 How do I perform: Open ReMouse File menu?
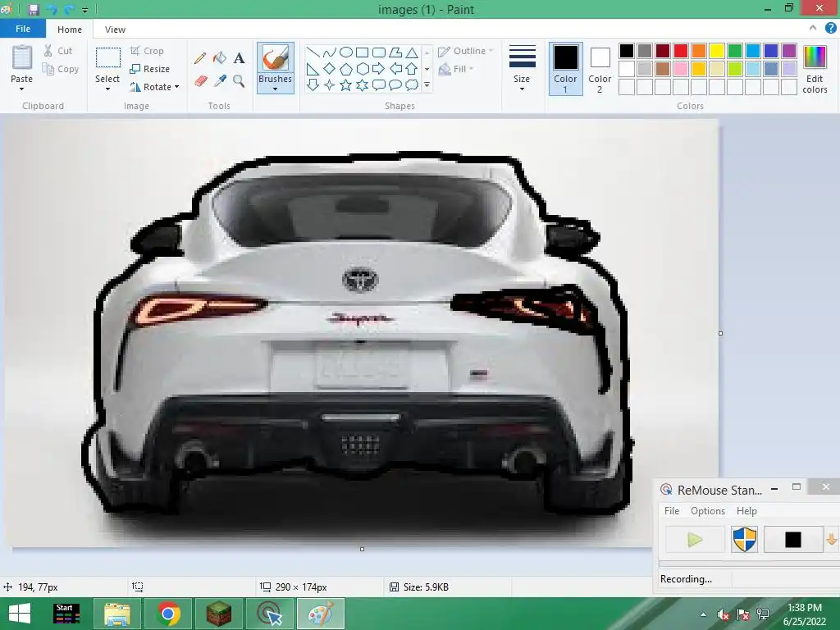tap(672, 511)
